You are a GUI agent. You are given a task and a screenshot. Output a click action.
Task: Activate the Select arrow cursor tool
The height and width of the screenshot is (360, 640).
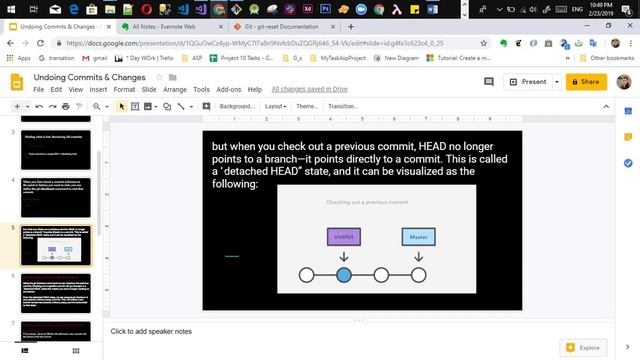click(x=122, y=107)
